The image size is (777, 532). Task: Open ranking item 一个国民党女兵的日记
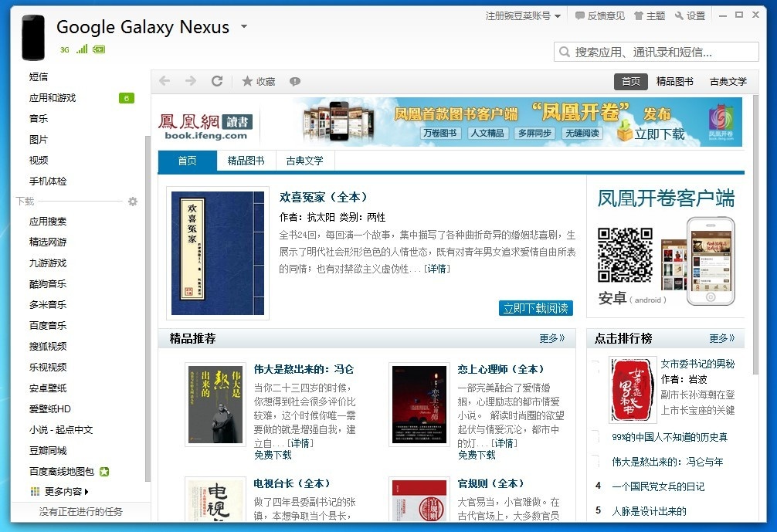coord(658,486)
